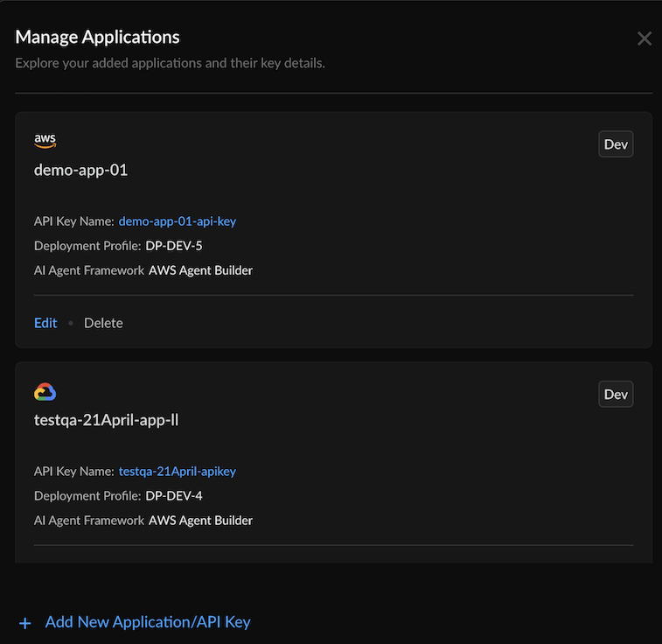Click the 'Explore your added applications' subtitle

(171, 63)
